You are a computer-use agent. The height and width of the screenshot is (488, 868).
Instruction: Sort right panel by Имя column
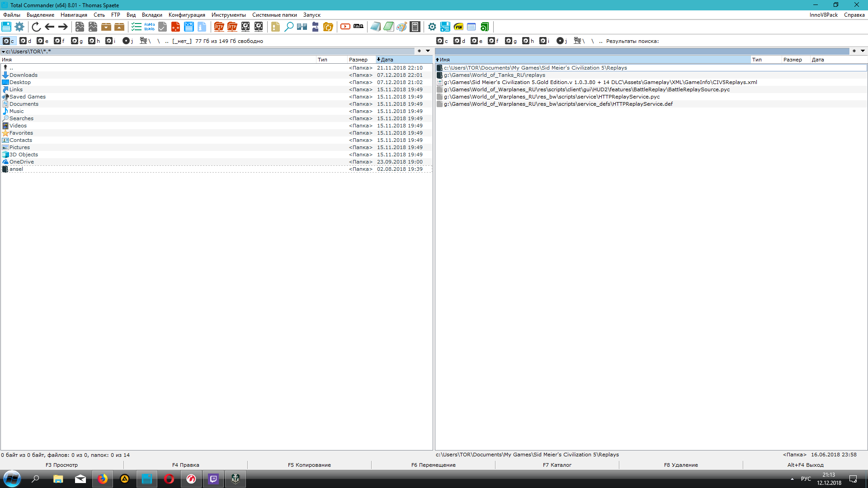click(592, 60)
